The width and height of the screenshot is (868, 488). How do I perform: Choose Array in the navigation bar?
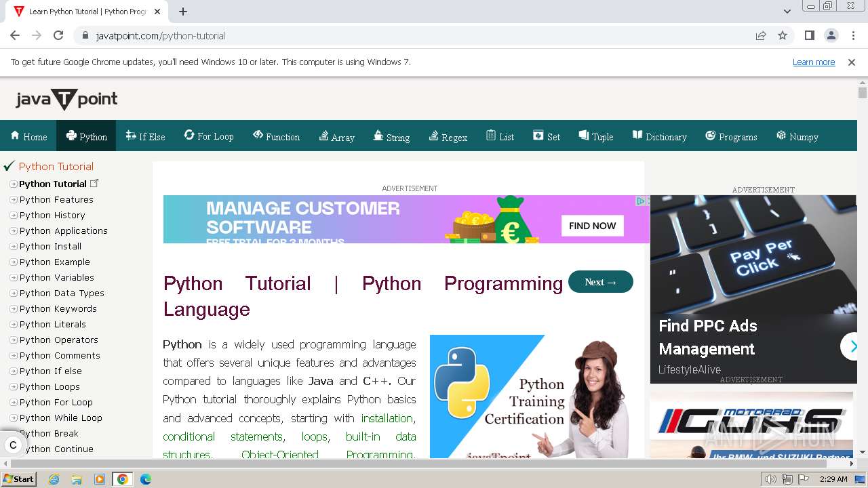click(337, 136)
